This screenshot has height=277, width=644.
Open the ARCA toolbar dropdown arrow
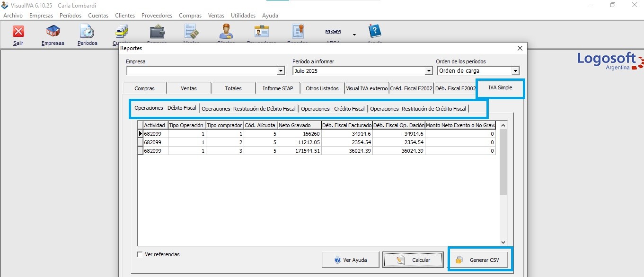click(x=354, y=35)
